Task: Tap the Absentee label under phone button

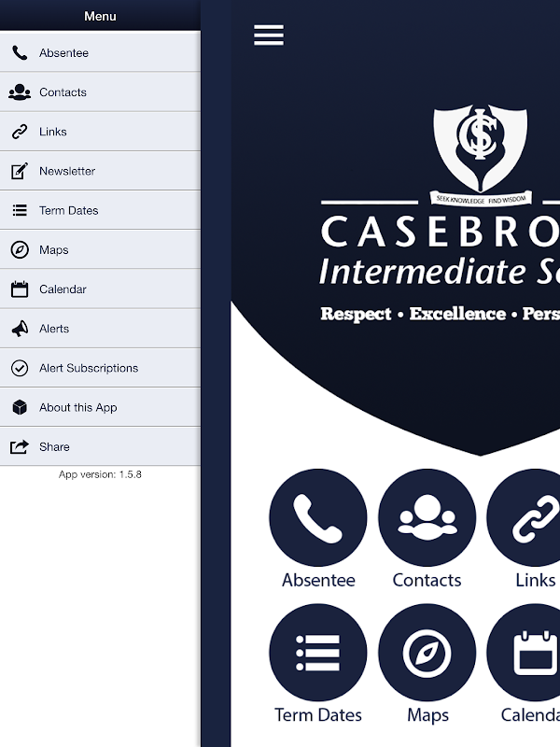Action: tap(318, 580)
